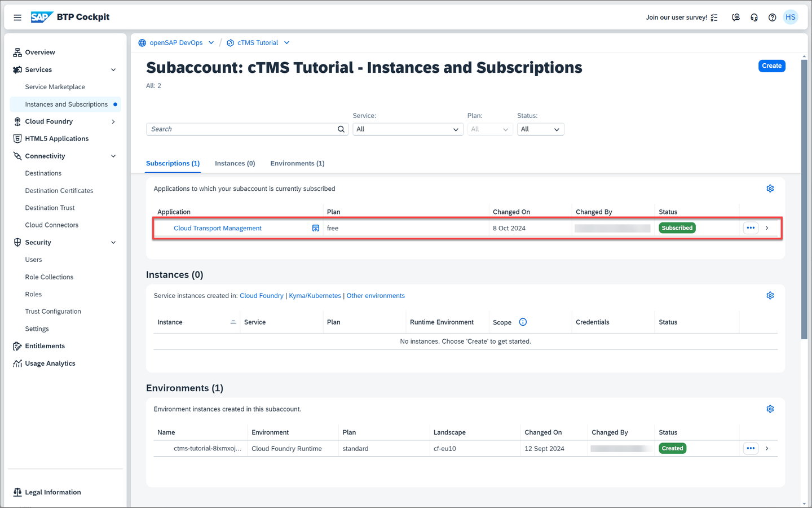Switch to the Subscriptions (1) tab
Viewport: 812px width, 508px height.
(x=173, y=164)
